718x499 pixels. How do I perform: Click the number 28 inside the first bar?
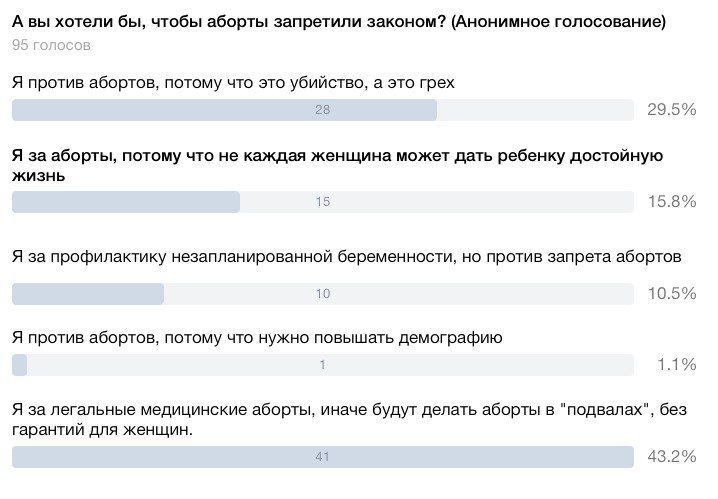322,110
